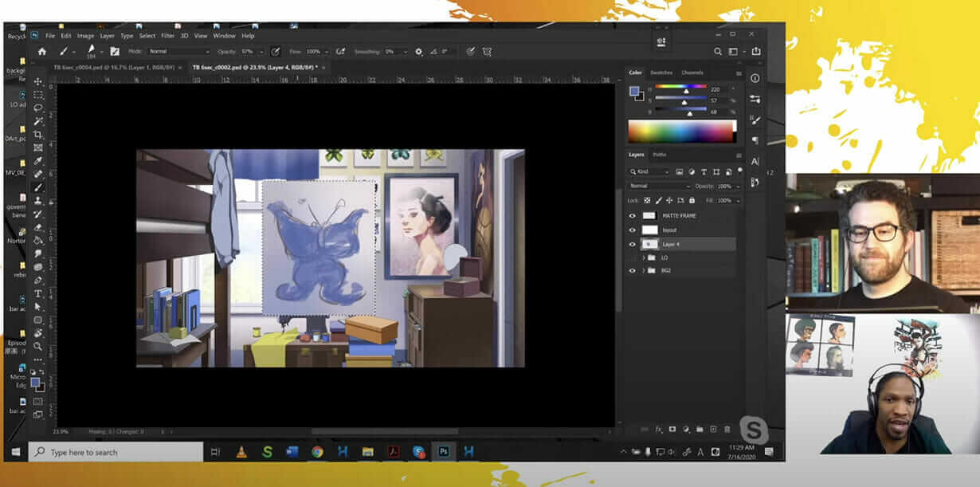Click the hue slider in Color panel
This screenshot has height=487, width=980.
click(x=680, y=87)
